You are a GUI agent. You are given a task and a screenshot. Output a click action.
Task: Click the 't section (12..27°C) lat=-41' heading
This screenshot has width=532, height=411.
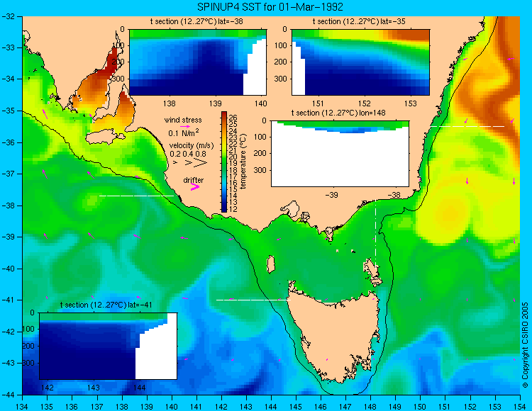point(106,305)
